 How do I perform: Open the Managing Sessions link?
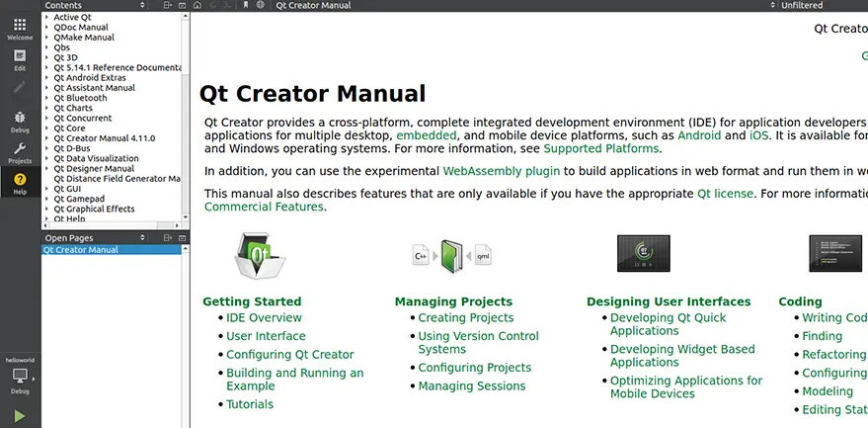pyautogui.click(x=472, y=385)
